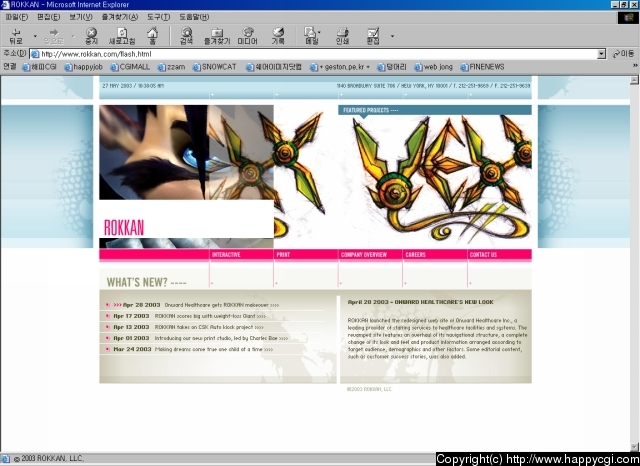
Task: Click the page icon in address bar
Action: (35, 54)
